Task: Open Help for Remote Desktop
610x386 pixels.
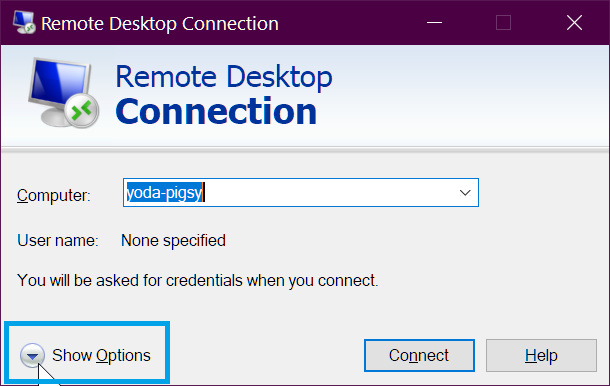Action: 541,355
